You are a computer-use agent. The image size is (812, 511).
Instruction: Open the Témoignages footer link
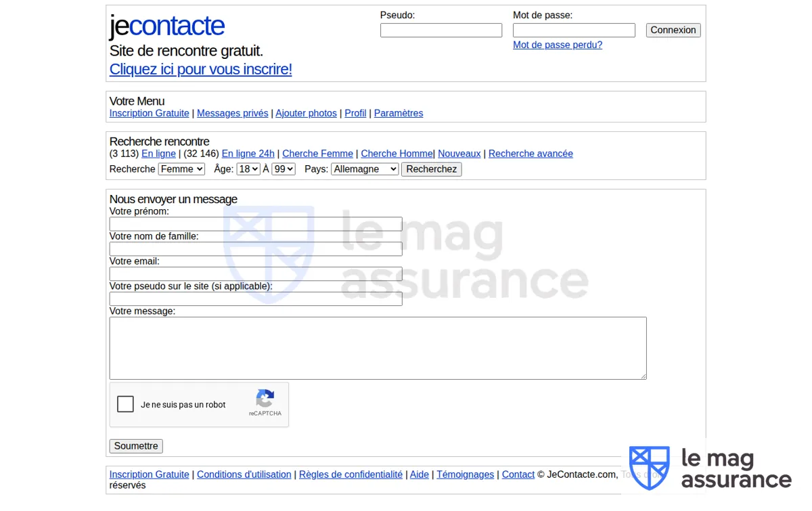point(466,475)
